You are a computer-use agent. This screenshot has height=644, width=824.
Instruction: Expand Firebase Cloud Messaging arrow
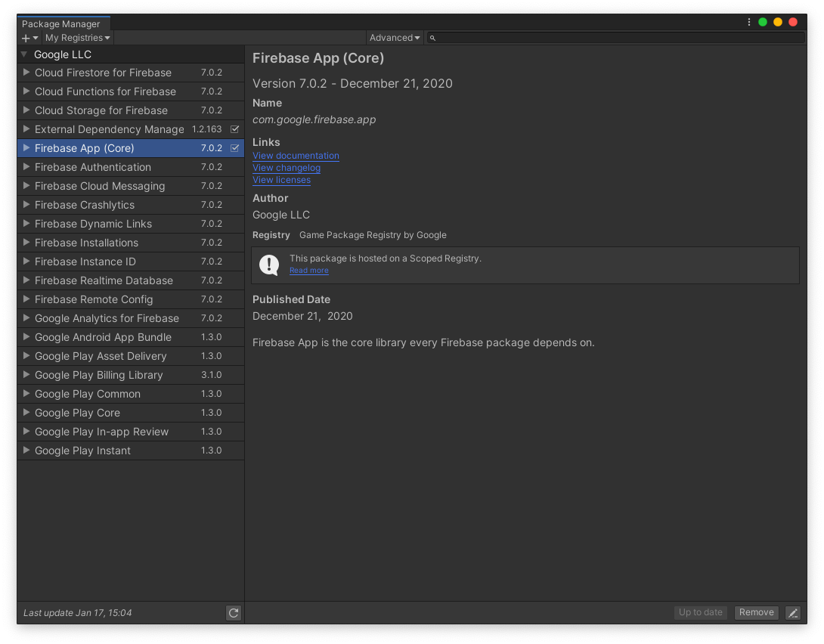26,186
